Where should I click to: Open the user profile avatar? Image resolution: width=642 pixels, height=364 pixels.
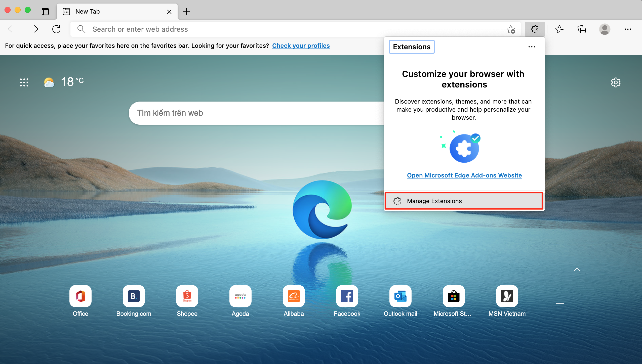pos(605,29)
